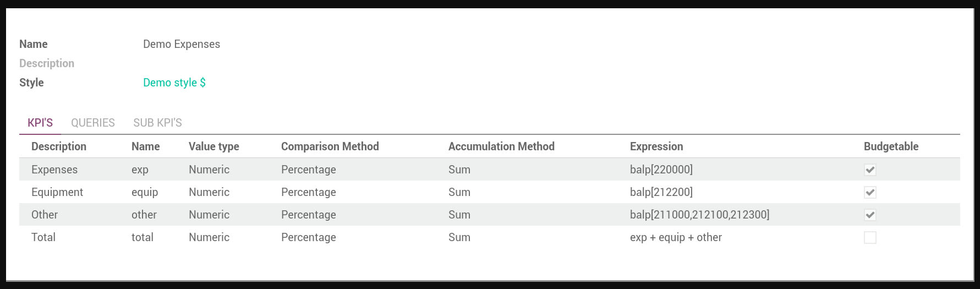Toggle Budgetable checkbox for Equipment row

[869, 192]
